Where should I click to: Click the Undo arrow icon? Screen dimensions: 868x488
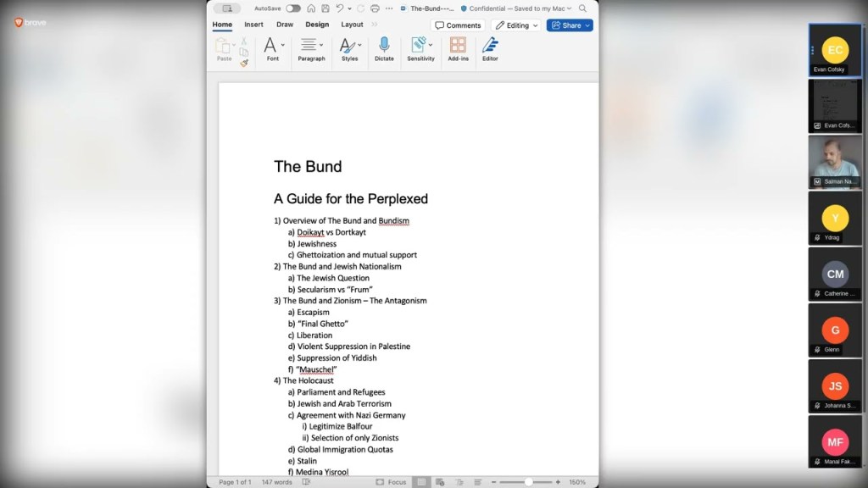[x=340, y=8]
